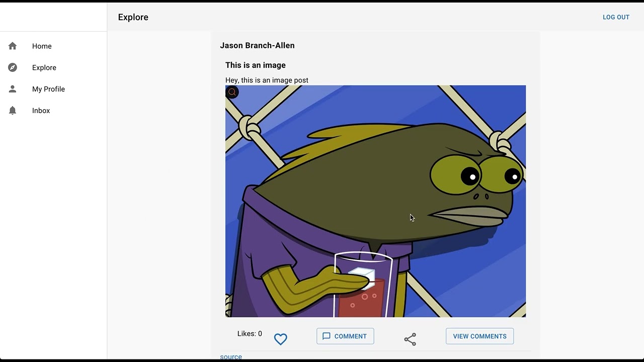Screen dimensions: 644x362
Task: Follow the source link below the post
Action: pyautogui.click(x=231, y=357)
